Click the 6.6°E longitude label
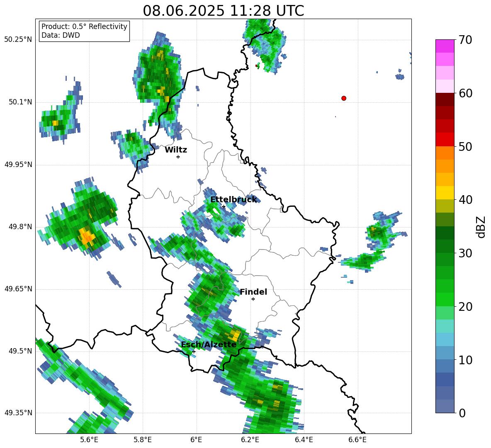Viewport: 491px width, 448px height. pos(357,440)
